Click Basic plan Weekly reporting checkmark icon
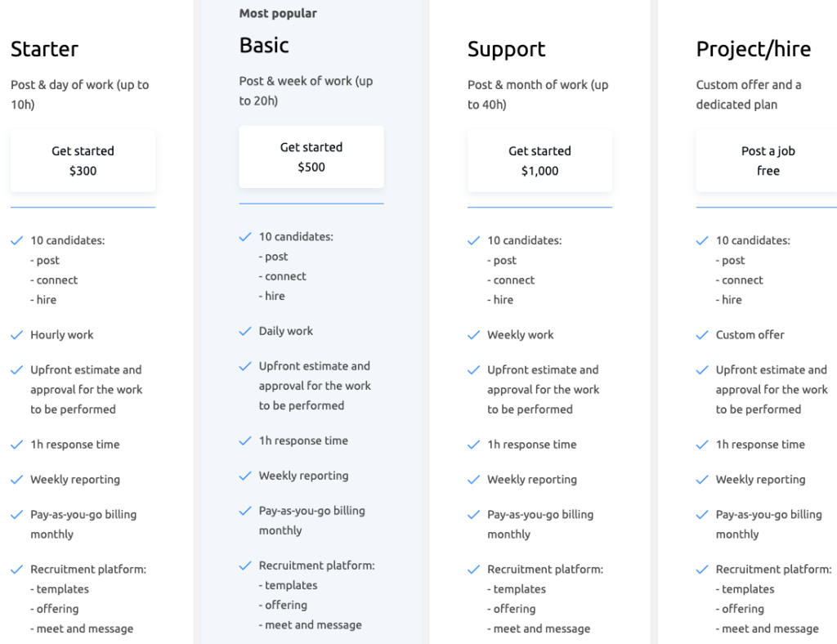The height and width of the screenshot is (644, 837). coord(245,476)
